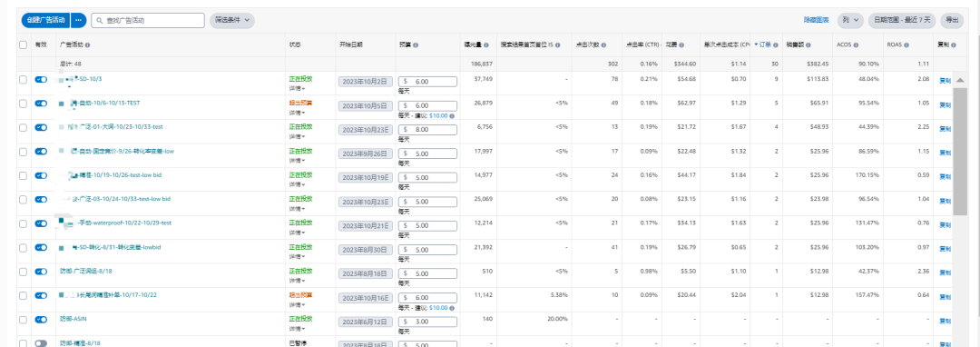Expand 详情 for the SD-10/3 campaign
This screenshot has height=347, width=980.
click(x=297, y=89)
